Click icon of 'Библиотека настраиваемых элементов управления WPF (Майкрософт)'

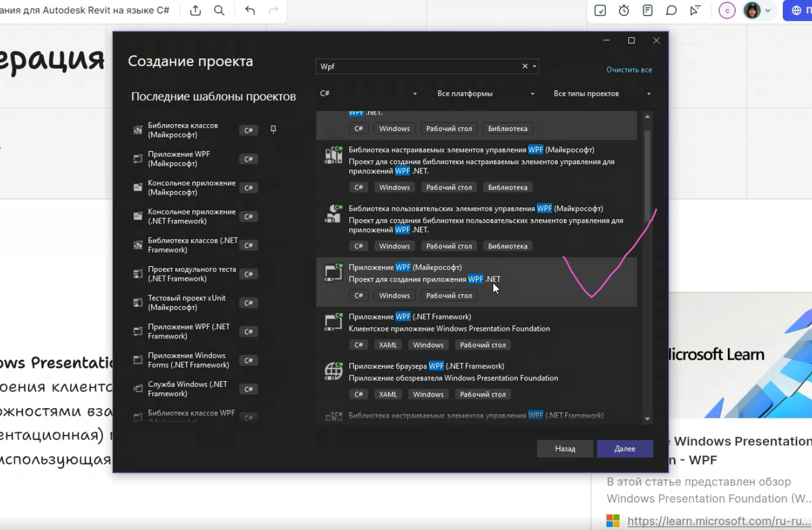[x=333, y=155]
